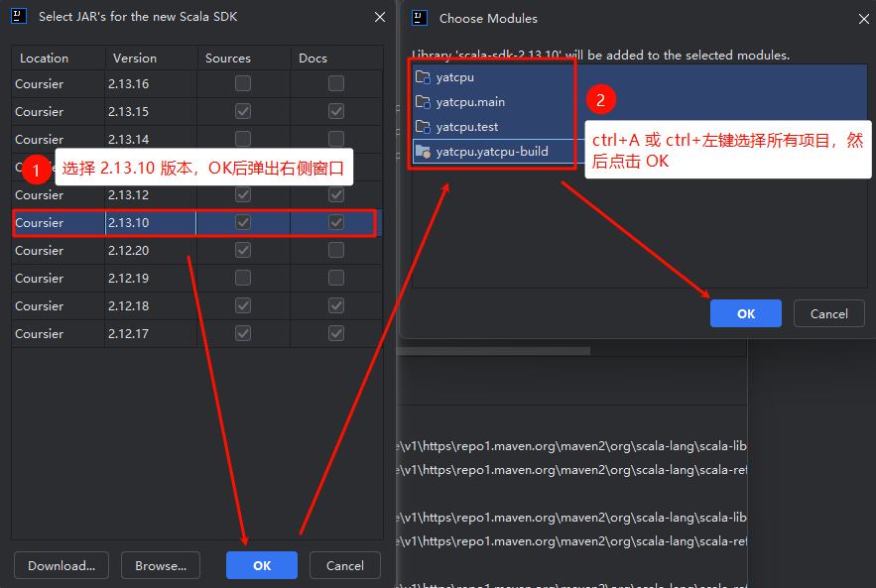Click IntelliJ logo in Choose Modules dialog
876x588 pixels.
421,18
